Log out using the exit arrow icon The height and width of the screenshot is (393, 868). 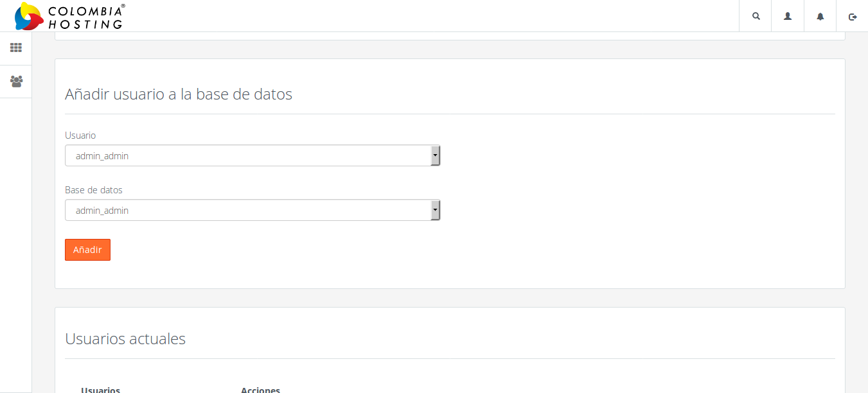point(853,17)
